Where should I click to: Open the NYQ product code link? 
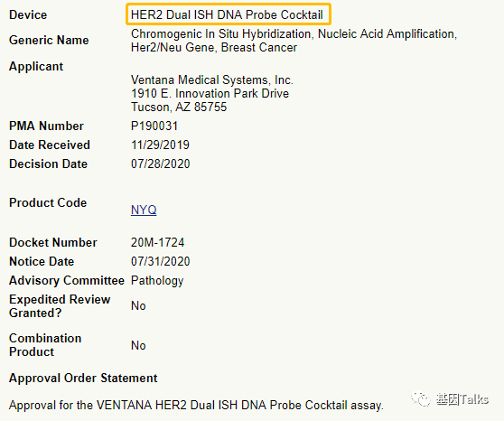click(144, 210)
